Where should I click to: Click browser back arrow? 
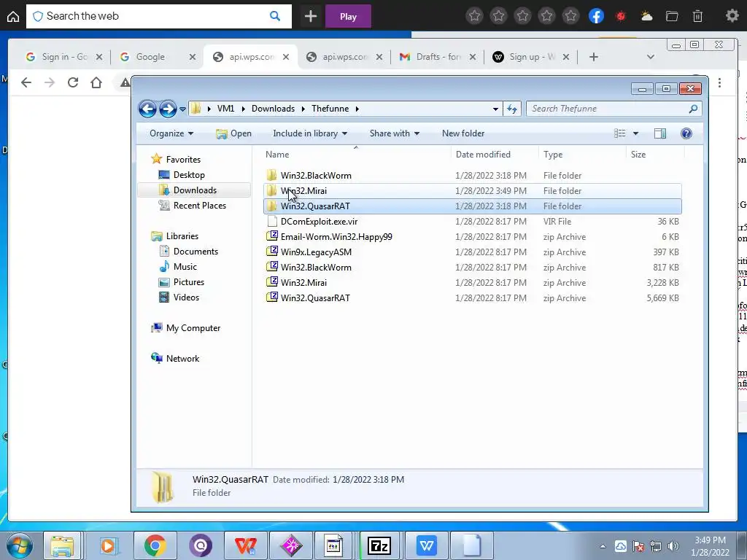point(26,82)
